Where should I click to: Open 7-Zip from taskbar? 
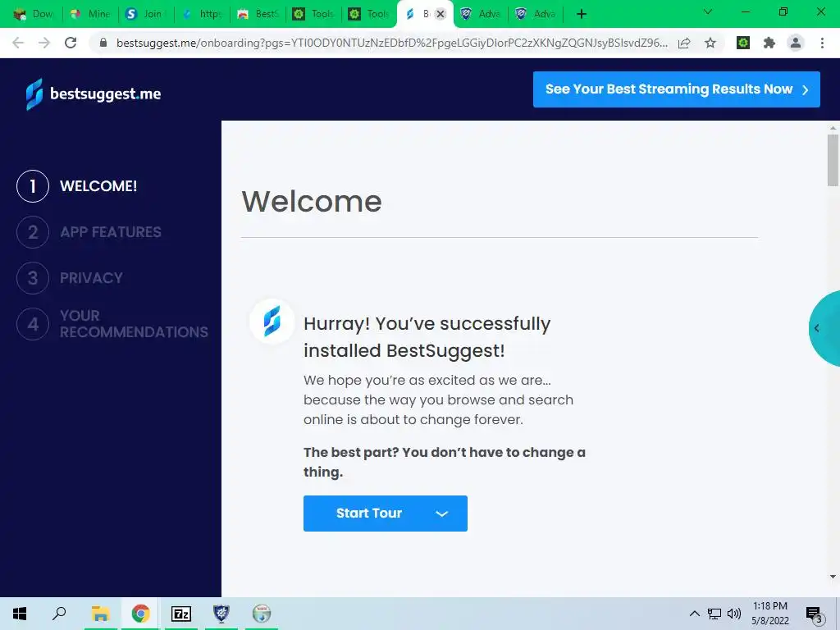click(181, 614)
